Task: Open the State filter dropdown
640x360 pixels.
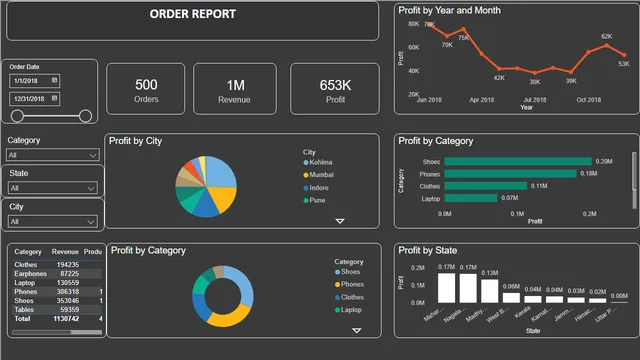Action: [x=53, y=188]
